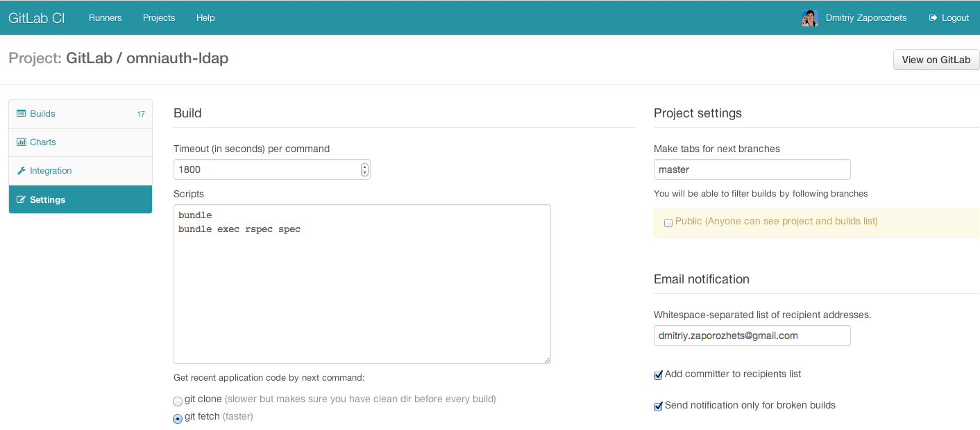Image resolution: width=980 pixels, height=430 pixels.
Task: Click the user avatar picture
Action: 809,18
